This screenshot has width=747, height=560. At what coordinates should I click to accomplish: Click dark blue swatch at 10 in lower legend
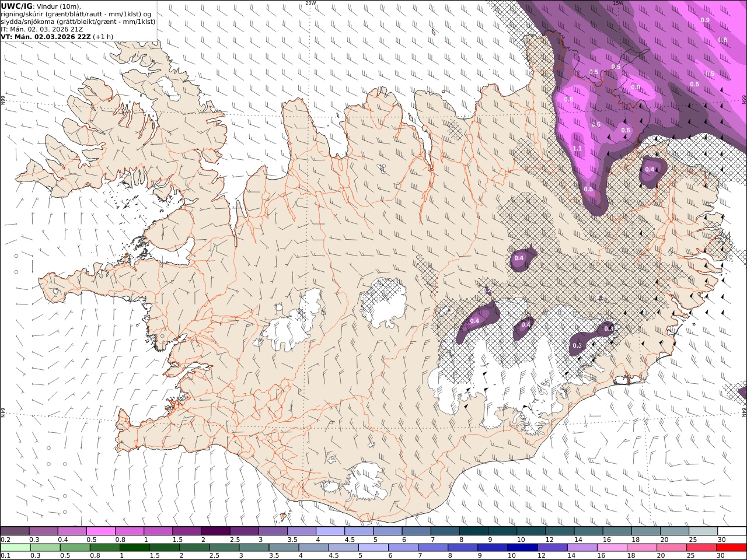[522, 547]
